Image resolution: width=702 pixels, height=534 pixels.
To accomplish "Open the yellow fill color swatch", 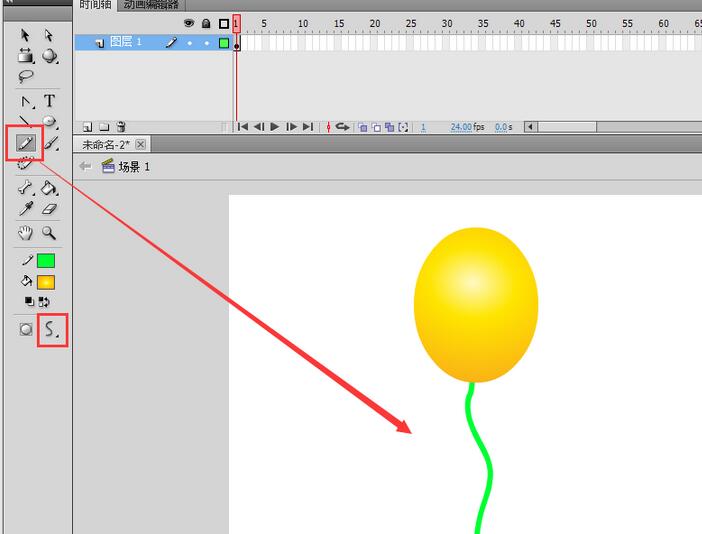I will [x=46, y=282].
